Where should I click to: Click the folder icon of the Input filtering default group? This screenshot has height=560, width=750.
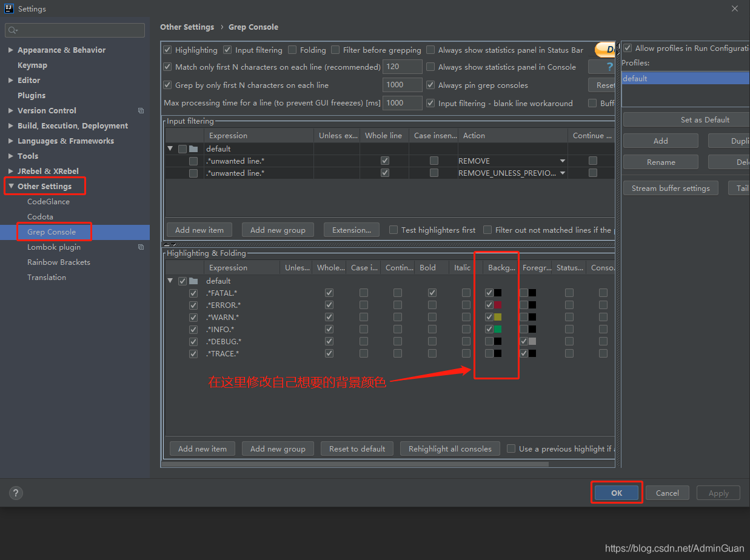193,148
